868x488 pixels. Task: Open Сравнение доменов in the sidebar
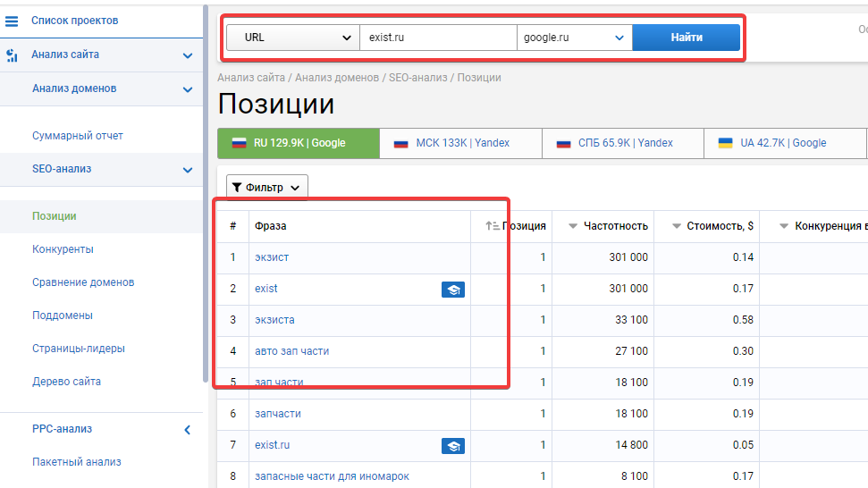(83, 282)
